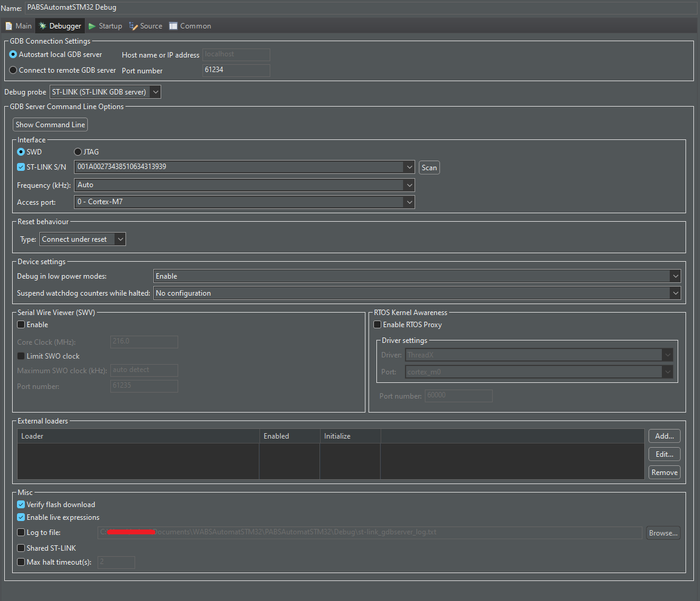700x601 pixels.
Task: Click the Debugger tab's bug icon
Action: pos(42,25)
